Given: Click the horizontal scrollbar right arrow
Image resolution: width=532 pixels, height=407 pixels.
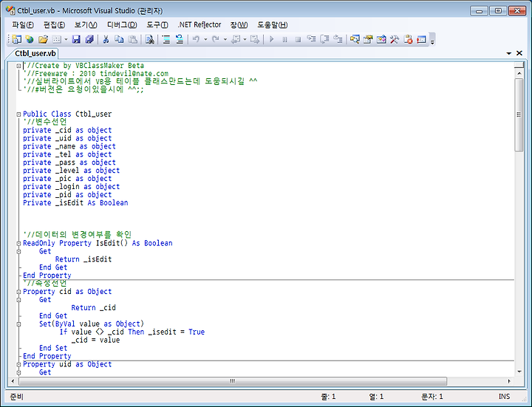Looking at the screenshot, I should 509,381.
